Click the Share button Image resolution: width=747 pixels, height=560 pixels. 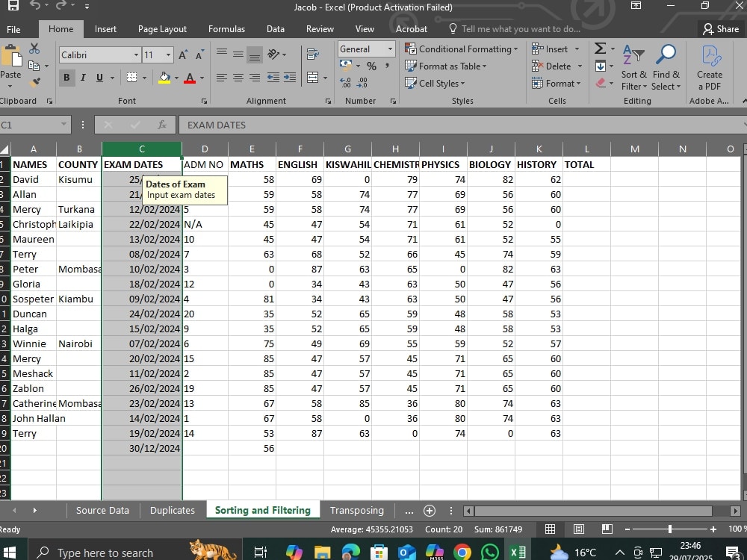[720, 29]
